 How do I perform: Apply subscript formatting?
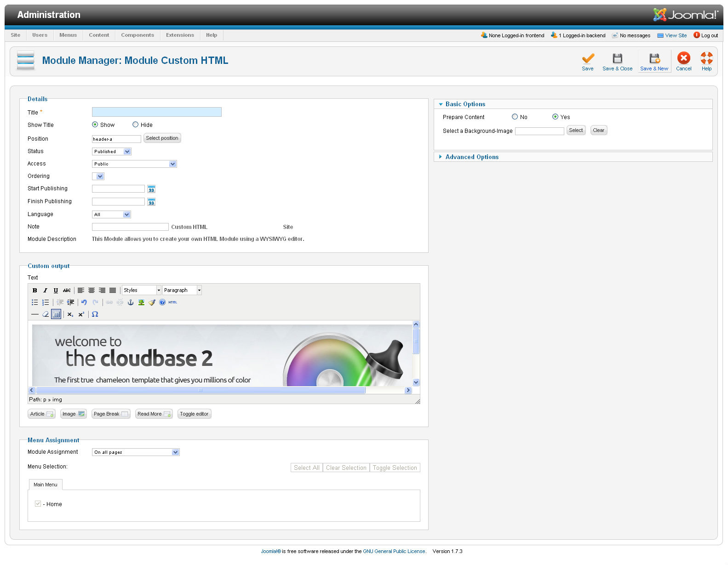[x=70, y=314]
